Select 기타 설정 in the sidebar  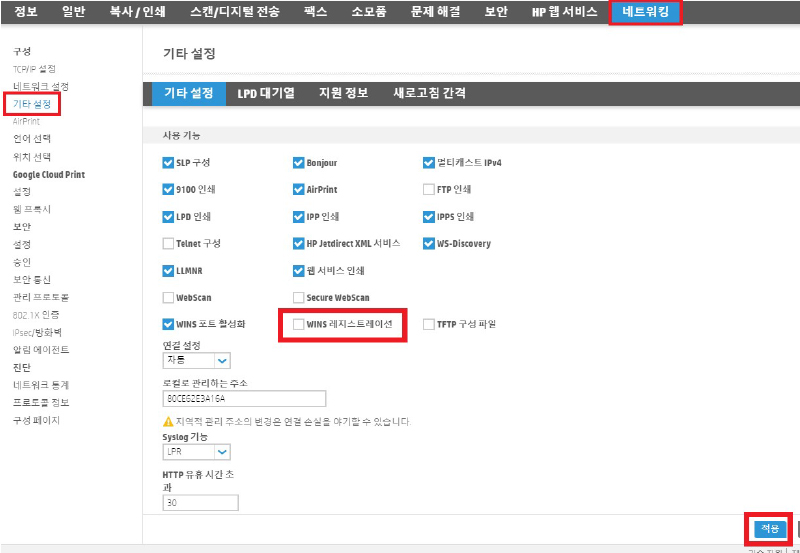coord(32,105)
